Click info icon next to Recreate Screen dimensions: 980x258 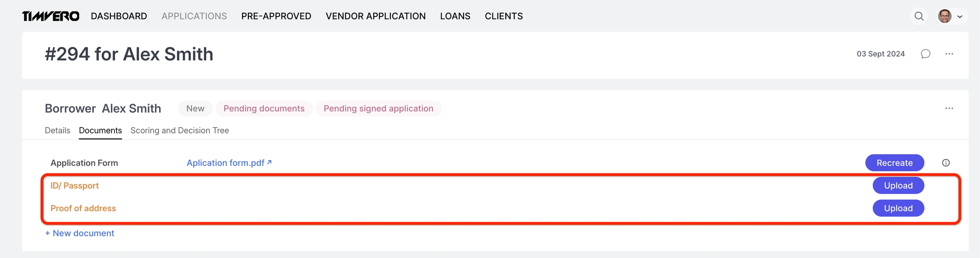coord(946,163)
